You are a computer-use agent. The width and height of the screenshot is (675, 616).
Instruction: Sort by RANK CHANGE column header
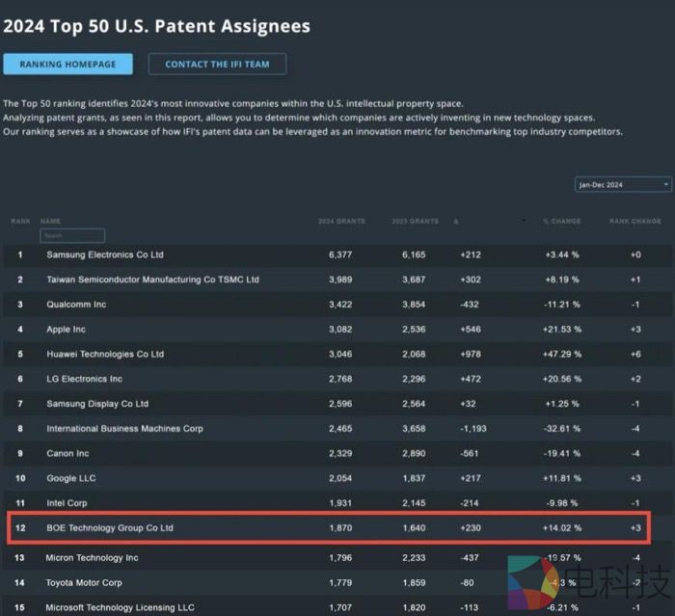point(634,222)
